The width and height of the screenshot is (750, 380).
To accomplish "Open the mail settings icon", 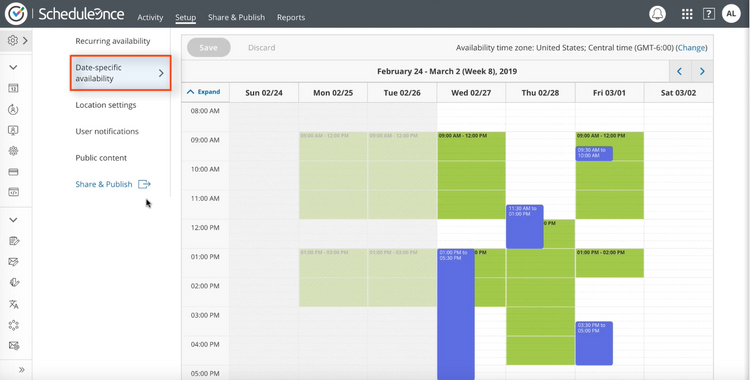I will tap(14, 346).
